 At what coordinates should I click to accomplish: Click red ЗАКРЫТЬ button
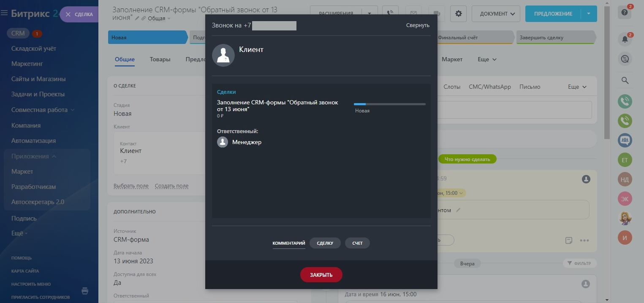click(321, 275)
